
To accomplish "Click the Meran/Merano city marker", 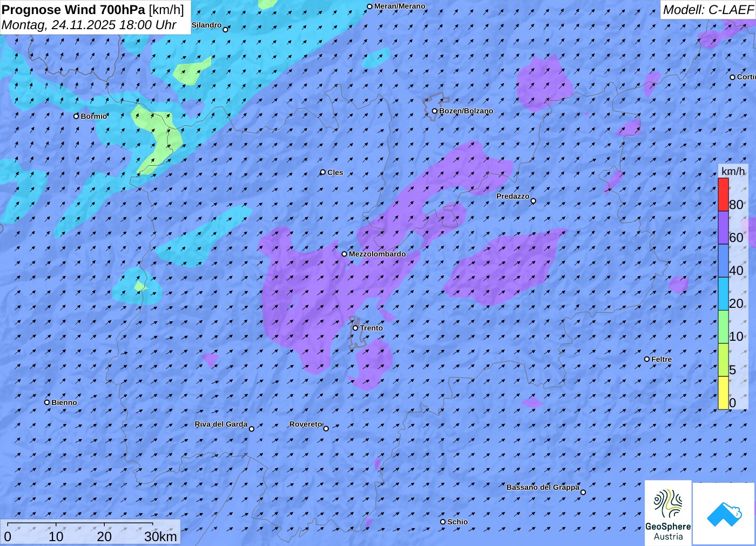I will tap(370, 6).
